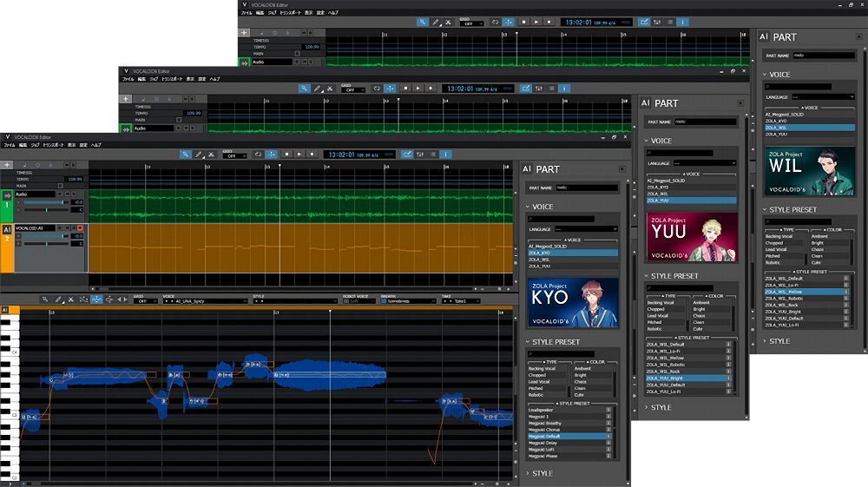Toggle the loop button in the middle window

tap(377, 89)
